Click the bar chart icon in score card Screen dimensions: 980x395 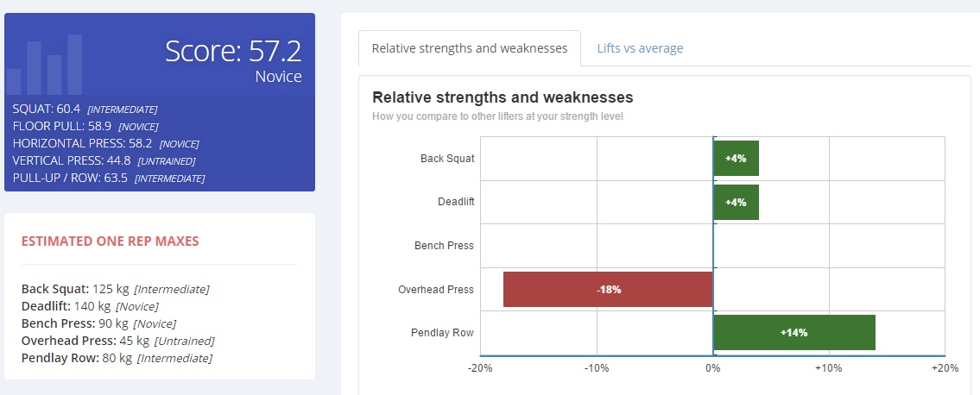click(44, 65)
